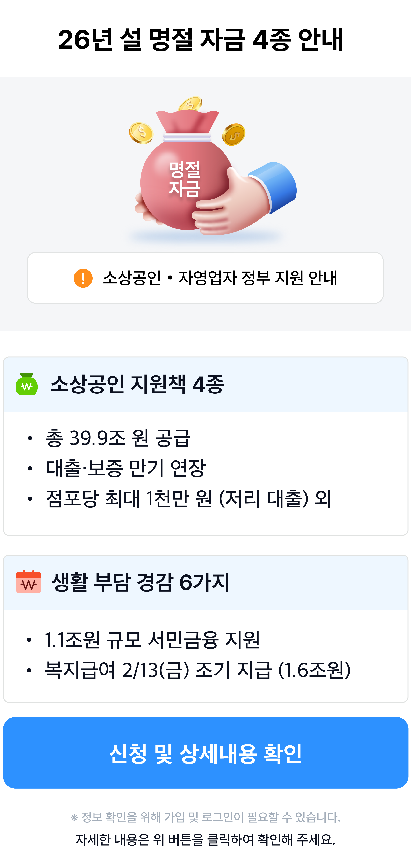Image resolution: width=411 pixels, height=868 pixels.
Task: Click the green won money bag icon
Action: click(27, 384)
